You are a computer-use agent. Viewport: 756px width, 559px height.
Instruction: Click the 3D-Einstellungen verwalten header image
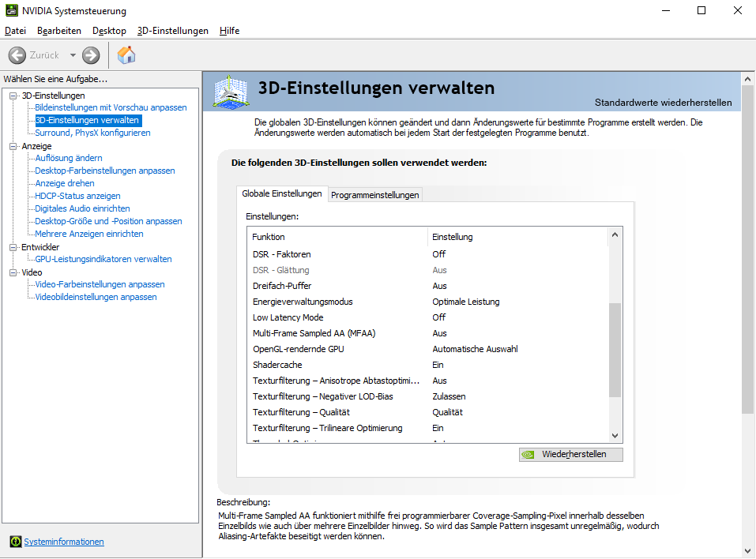231,92
